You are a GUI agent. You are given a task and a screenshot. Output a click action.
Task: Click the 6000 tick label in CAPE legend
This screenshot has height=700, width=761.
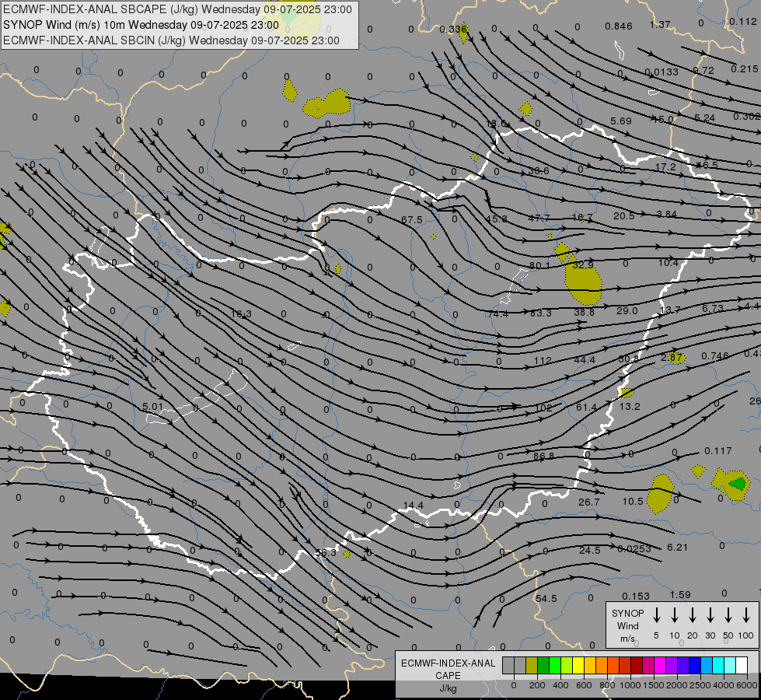coord(748,685)
